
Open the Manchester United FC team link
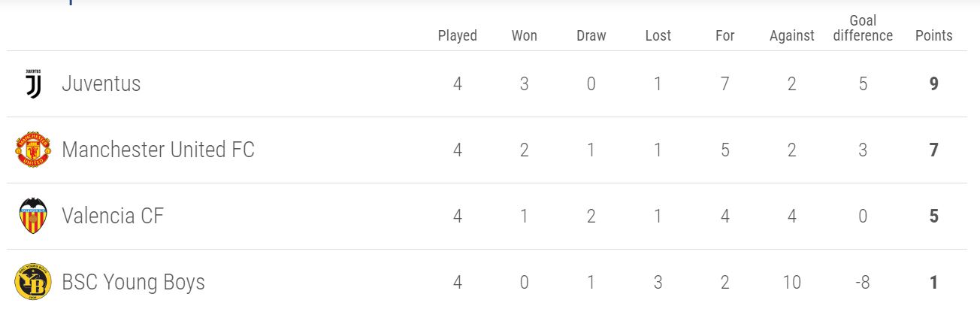pyautogui.click(x=158, y=150)
